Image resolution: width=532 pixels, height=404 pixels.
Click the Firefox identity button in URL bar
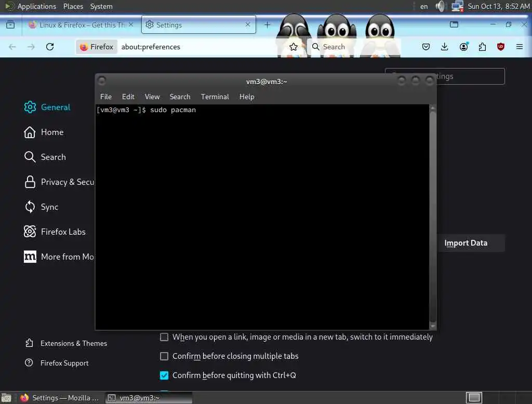pyautogui.click(x=97, y=47)
